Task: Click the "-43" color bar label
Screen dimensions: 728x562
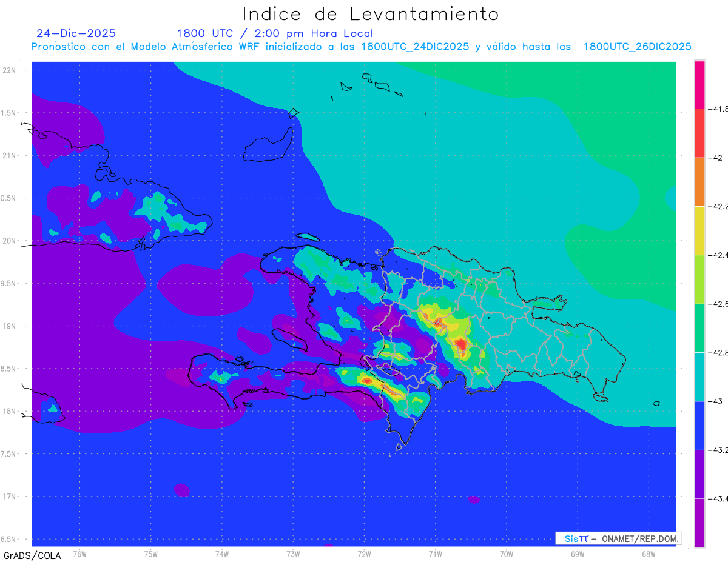Action: tap(715, 401)
